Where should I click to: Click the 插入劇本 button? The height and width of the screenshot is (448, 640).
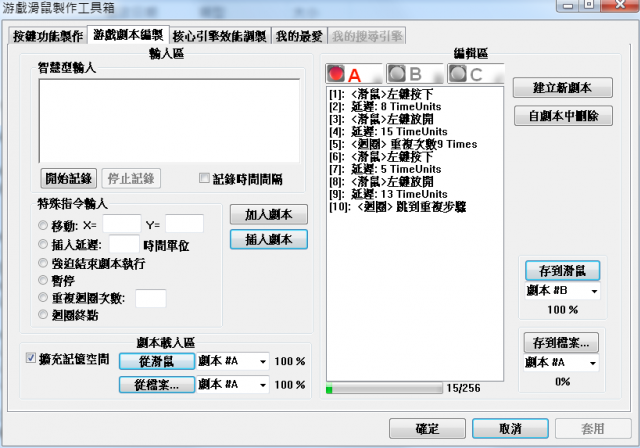(x=269, y=239)
